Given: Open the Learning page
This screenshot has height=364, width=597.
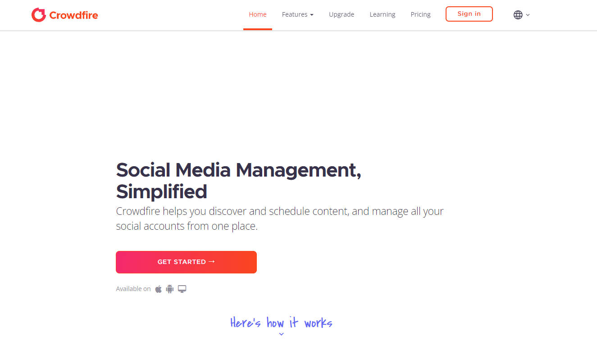Looking at the screenshot, I should click(383, 14).
